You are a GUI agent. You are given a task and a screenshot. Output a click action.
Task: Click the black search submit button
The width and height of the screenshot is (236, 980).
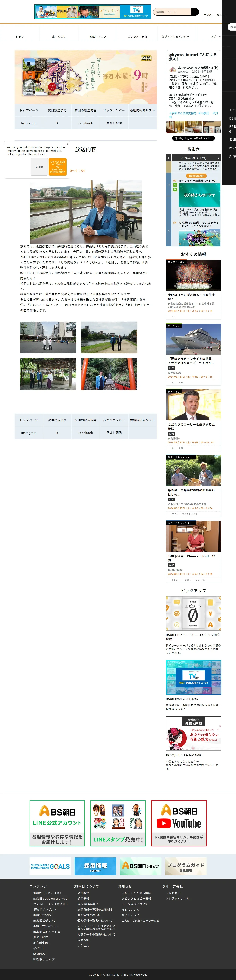tap(195, 12)
